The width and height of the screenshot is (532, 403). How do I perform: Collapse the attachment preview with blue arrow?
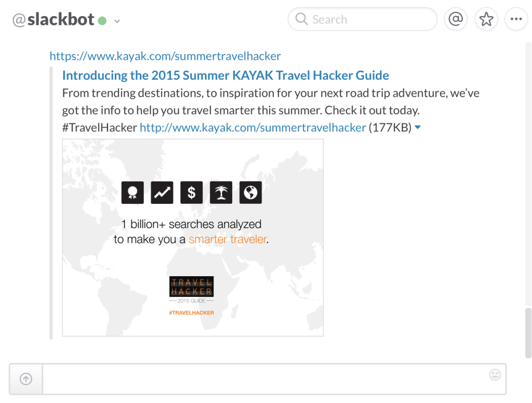click(x=418, y=127)
